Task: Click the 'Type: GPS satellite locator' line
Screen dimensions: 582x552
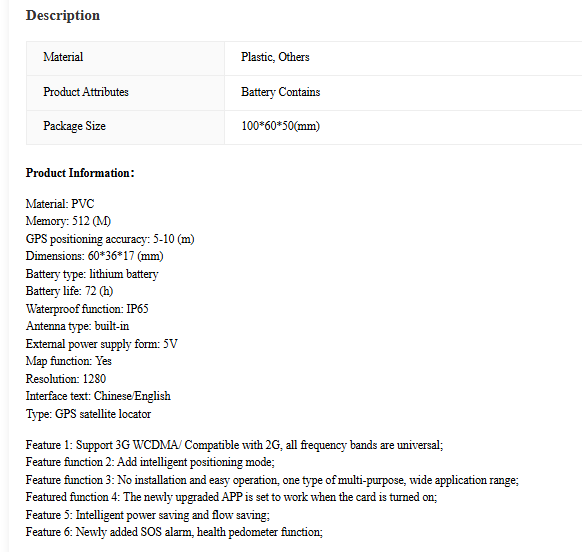Action: tap(88, 414)
